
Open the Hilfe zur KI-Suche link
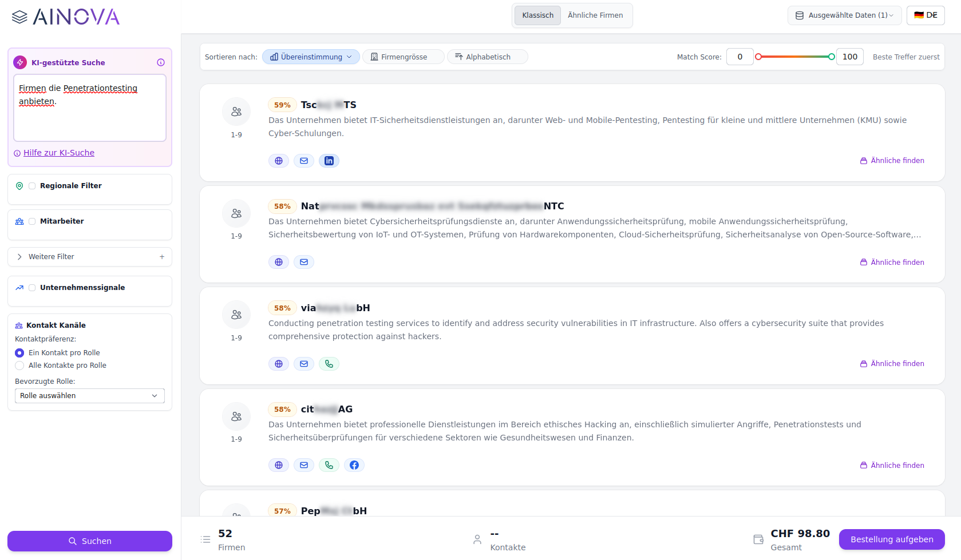tap(59, 153)
